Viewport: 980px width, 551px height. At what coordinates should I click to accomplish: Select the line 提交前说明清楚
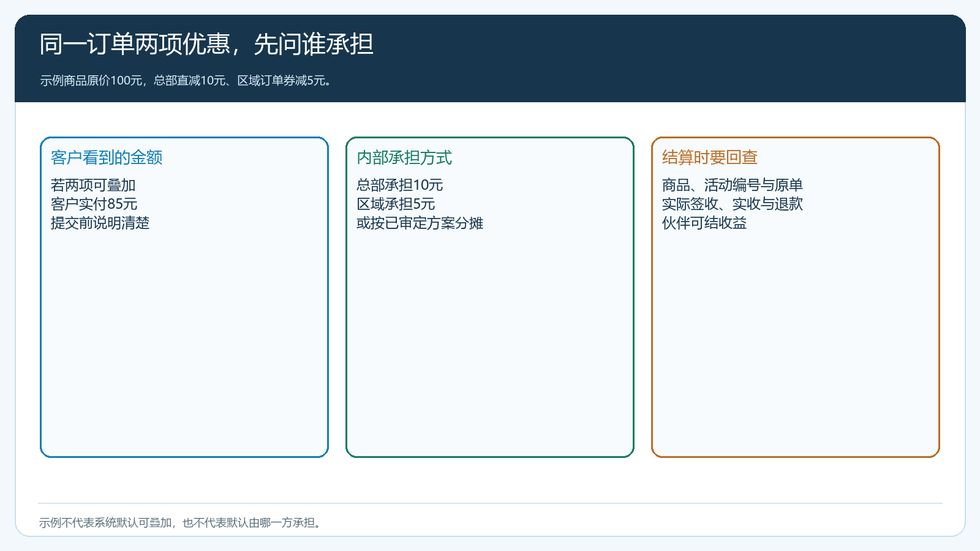(x=100, y=223)
